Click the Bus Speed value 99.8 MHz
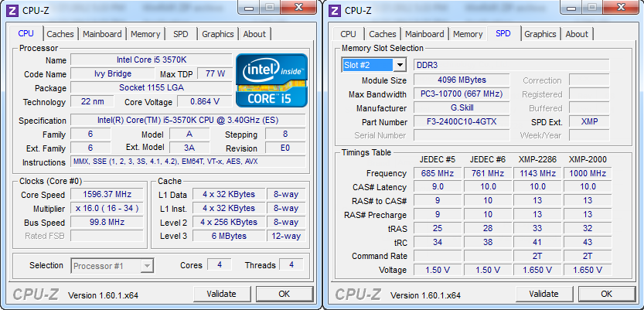The height and width of the screenshot is (310, 644). coord(107,222)
